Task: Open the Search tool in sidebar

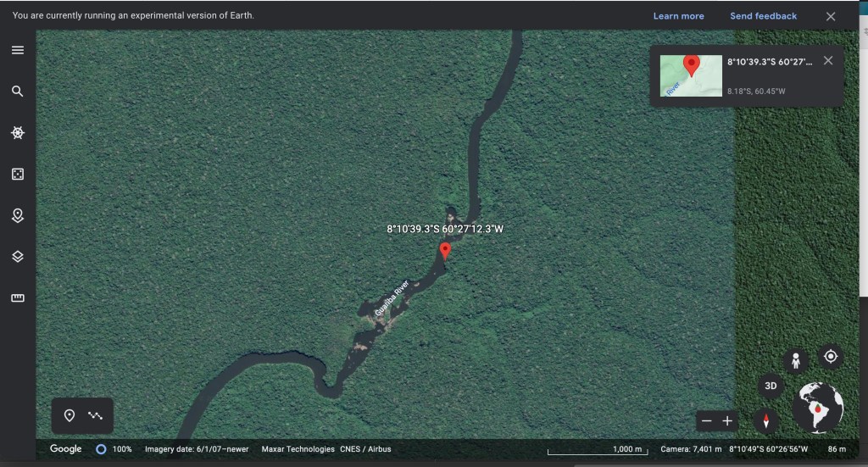Action: click(17, 92)
